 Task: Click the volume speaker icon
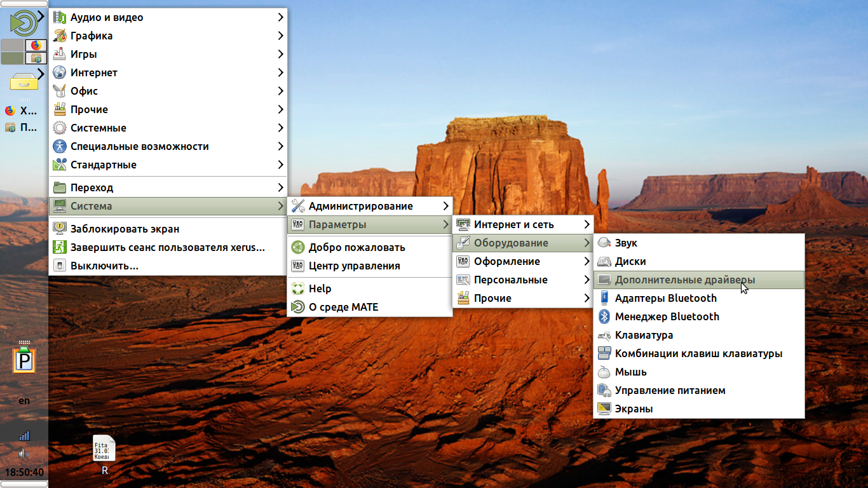(x=24, y=454)
